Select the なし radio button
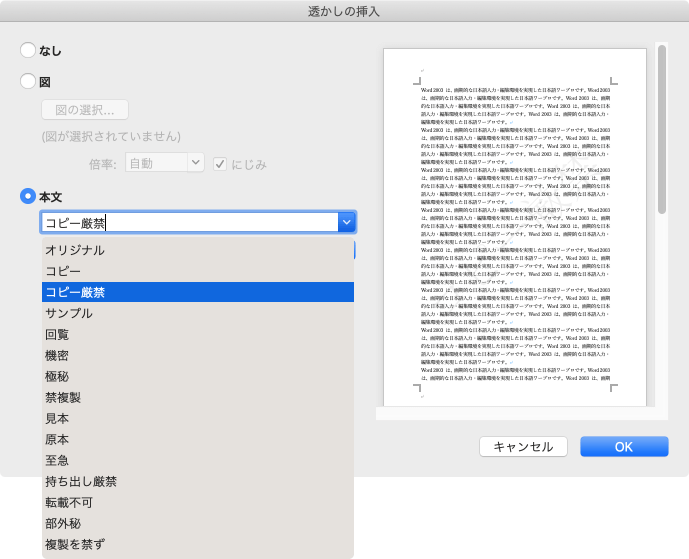 (28, 50)
